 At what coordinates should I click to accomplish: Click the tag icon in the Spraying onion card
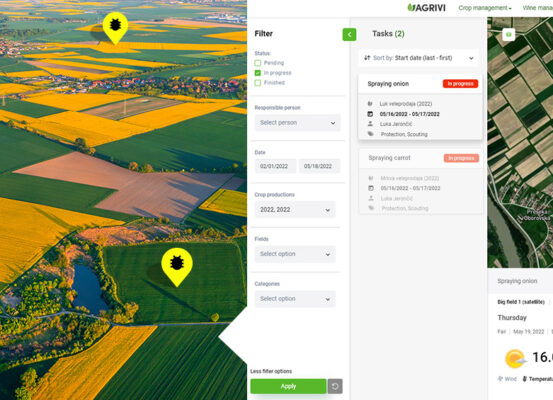[x=370, y=134]
